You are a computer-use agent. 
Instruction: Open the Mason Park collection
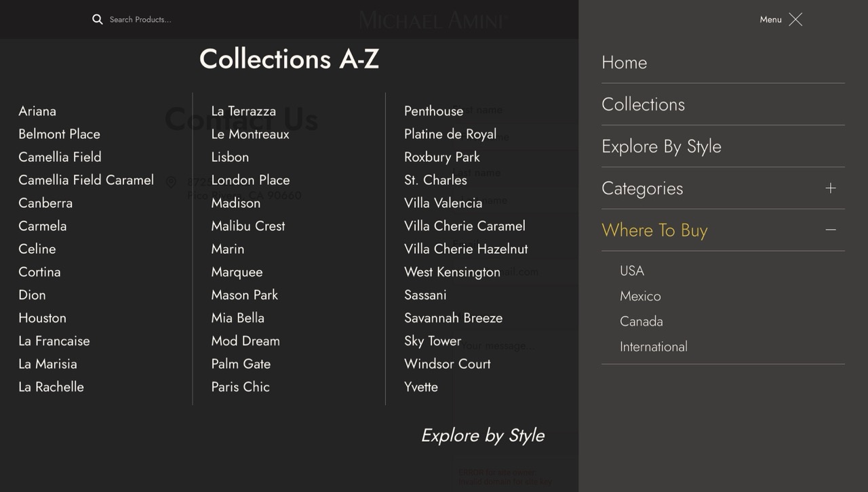[245, 295]
